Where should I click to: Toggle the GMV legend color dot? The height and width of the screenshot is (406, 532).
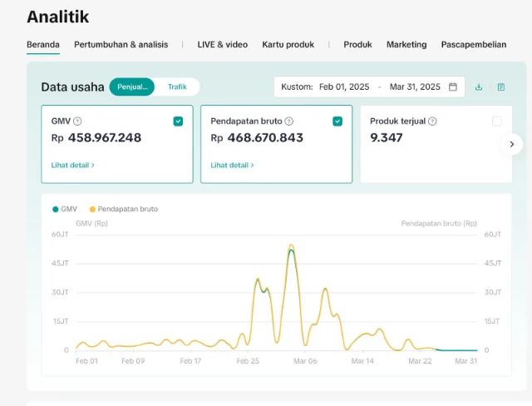coord(55,209)
